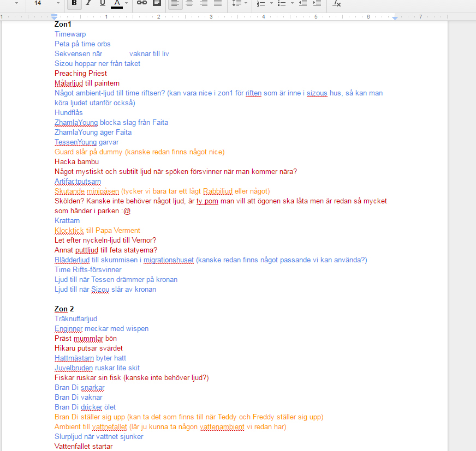Screen dimensions: 476x451
Task: Click the 'Hundflås' line
Action: (x=69, y=112)
